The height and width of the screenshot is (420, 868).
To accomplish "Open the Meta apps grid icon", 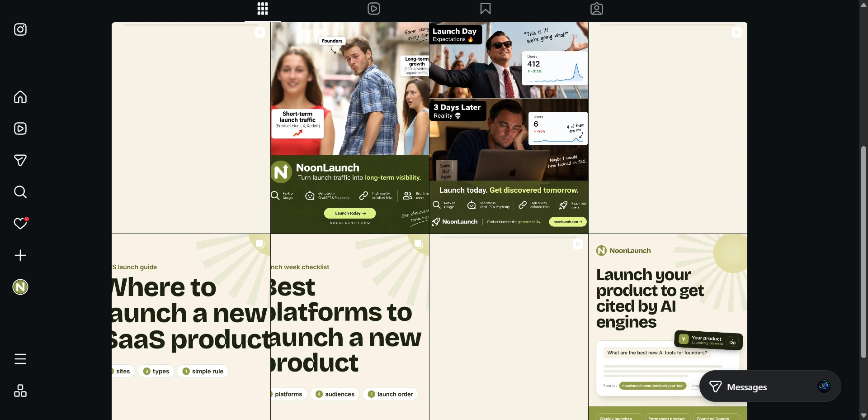I will [20, 391].
